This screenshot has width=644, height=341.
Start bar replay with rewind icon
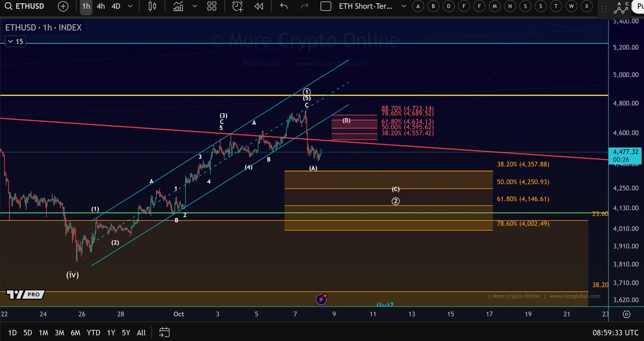click(259, 6)
